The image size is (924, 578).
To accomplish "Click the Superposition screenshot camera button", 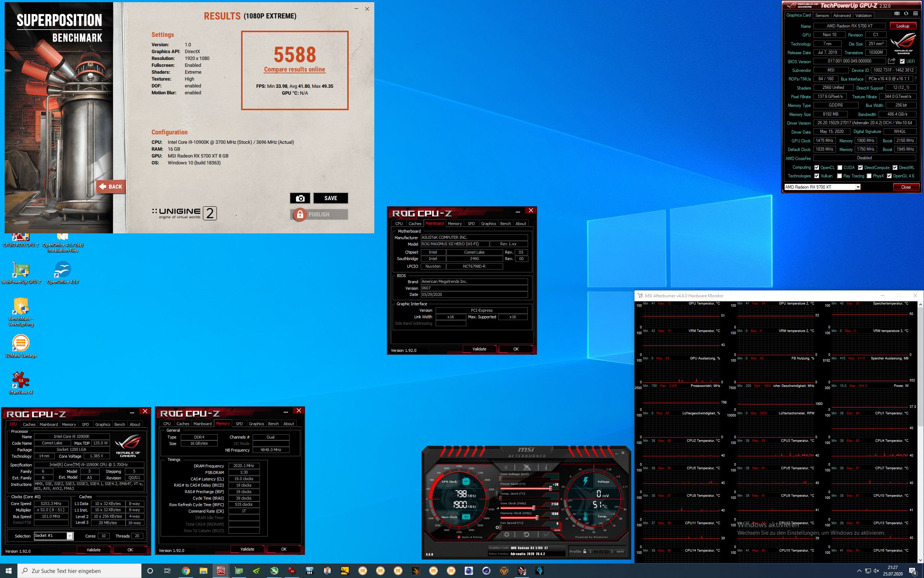I will 300,198.
